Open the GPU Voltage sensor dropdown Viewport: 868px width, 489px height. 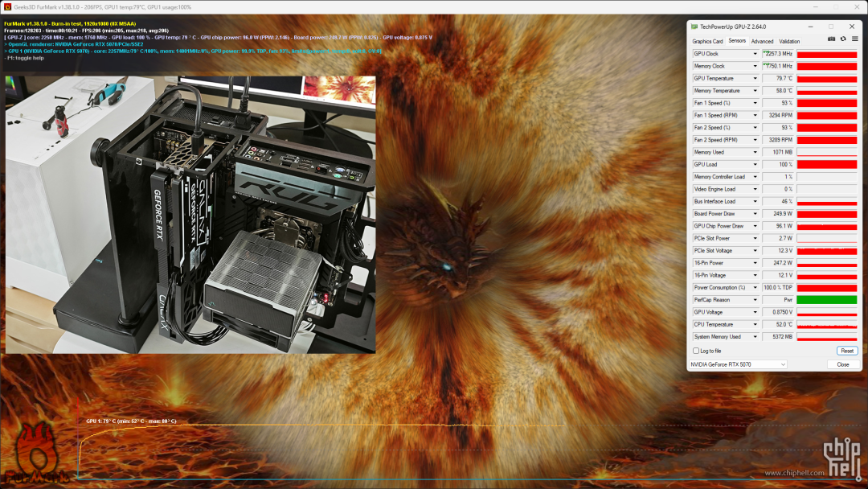[x=755, y=312]
